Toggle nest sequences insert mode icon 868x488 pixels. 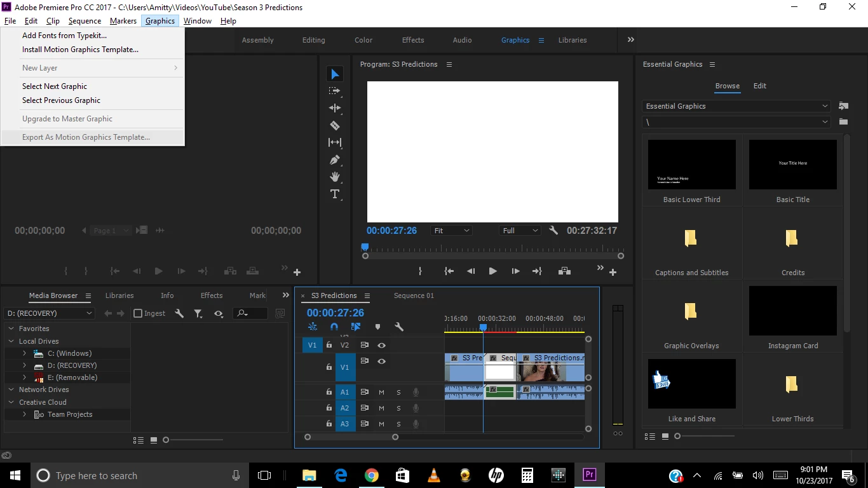pyautogui.click(x=313, y=327)
